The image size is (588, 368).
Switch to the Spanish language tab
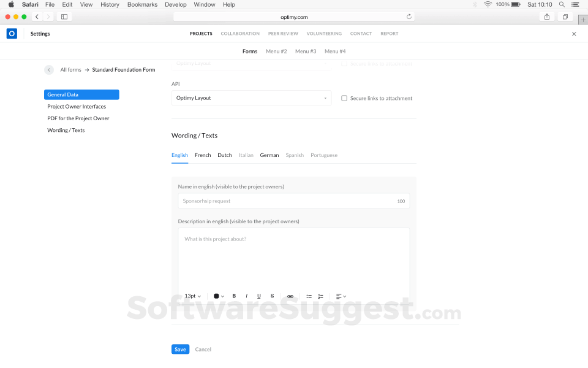(x=295, y=155)
